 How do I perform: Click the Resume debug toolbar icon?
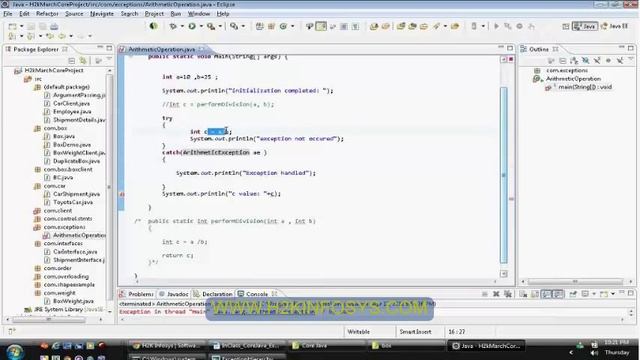coord(497,27)
